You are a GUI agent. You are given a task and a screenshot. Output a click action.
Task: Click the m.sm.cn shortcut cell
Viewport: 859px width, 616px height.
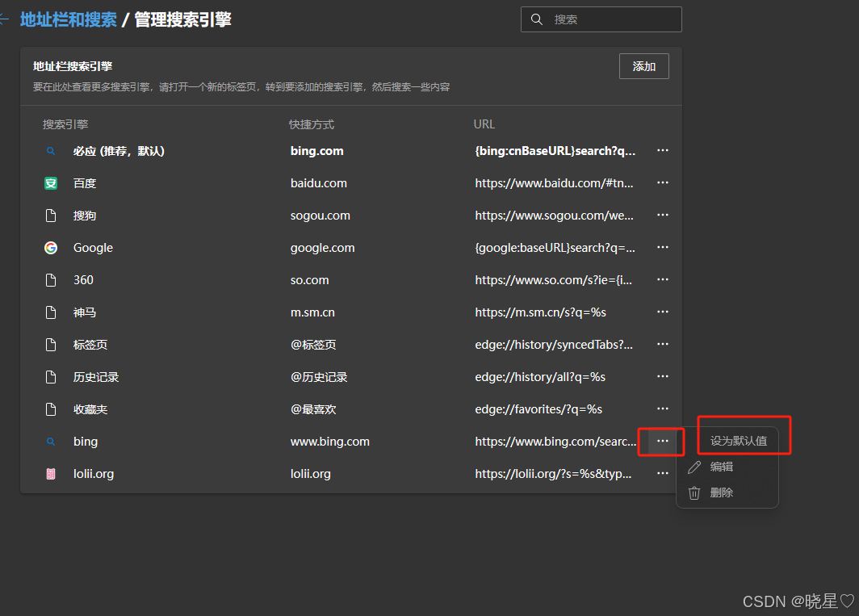[312, 313]
